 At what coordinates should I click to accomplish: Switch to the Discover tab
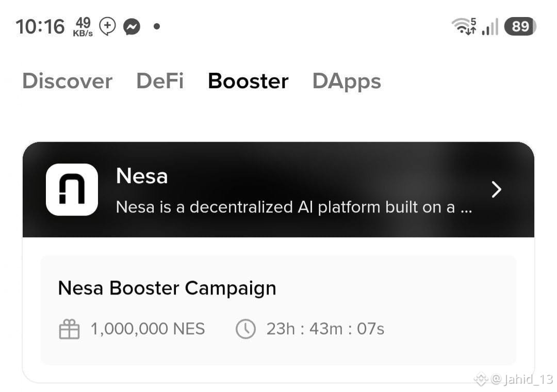(x=67, y=81)
